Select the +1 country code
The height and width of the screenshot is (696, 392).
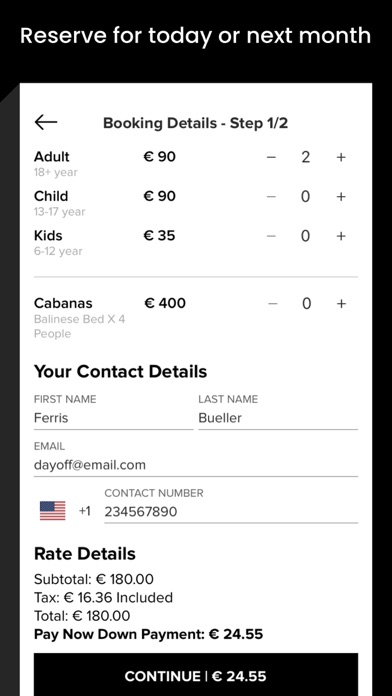(84, 511)
